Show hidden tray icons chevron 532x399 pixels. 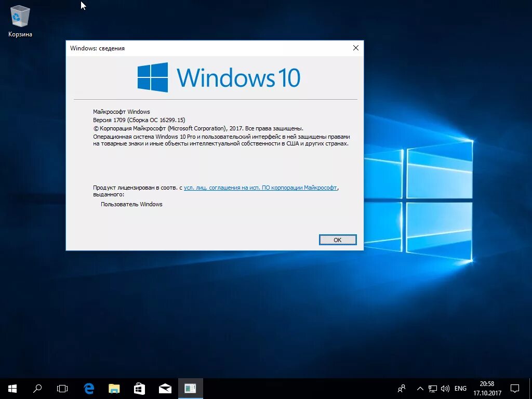tap(420, 389)
